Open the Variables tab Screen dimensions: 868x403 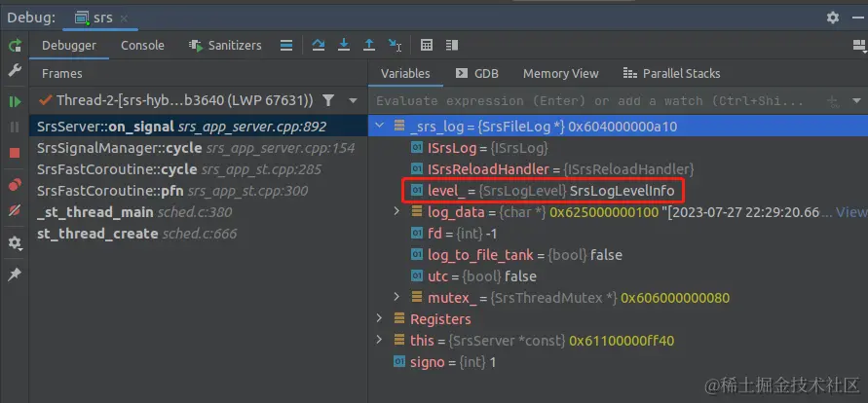click(x=405, y=74)
